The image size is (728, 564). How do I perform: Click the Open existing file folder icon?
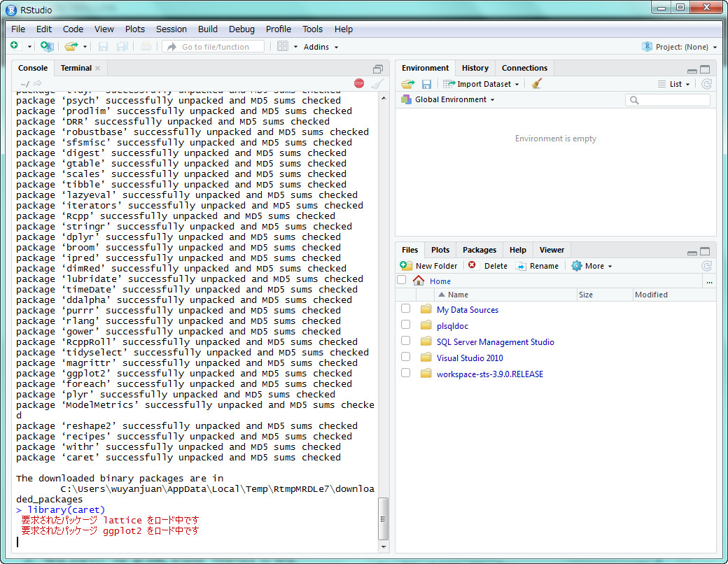(71, 46)
